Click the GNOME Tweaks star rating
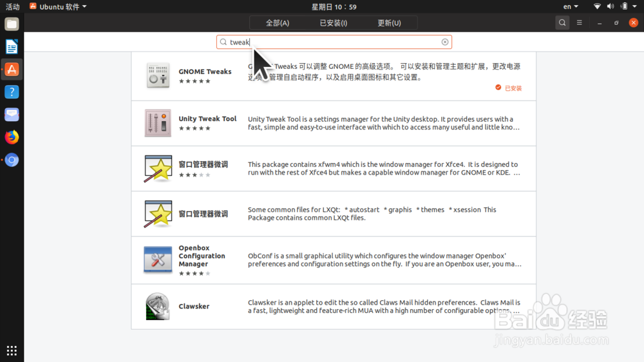Screen dimensions: 644x362 coord(194,81)
